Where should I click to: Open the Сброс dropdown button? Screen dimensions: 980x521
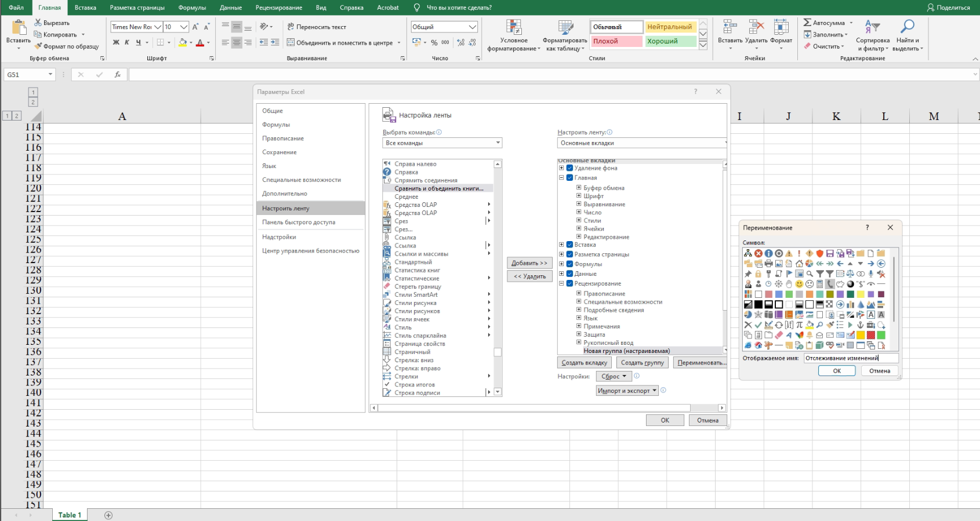[x=614, y=376]
